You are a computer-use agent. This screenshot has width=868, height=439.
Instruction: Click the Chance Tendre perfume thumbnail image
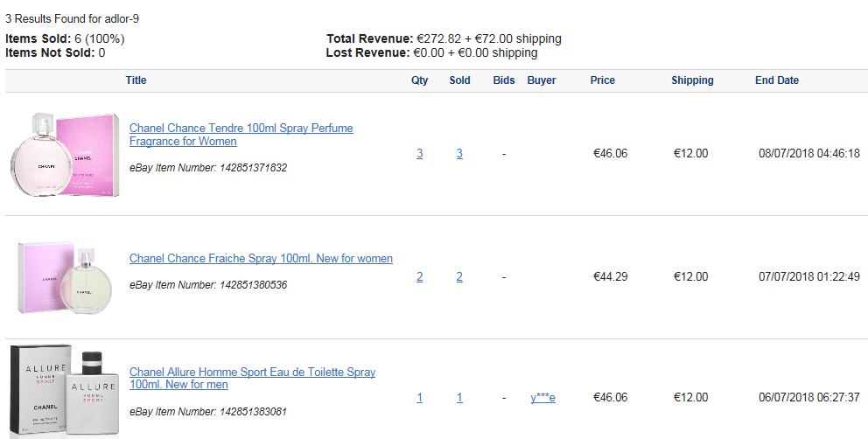[x=65, y=155]
